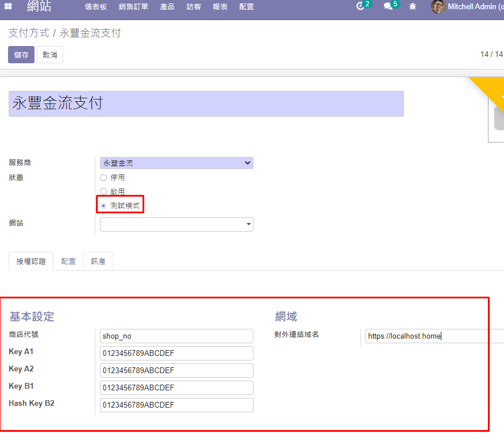
Task: Switch to the 訊息 tab
Action: [98, 262]
